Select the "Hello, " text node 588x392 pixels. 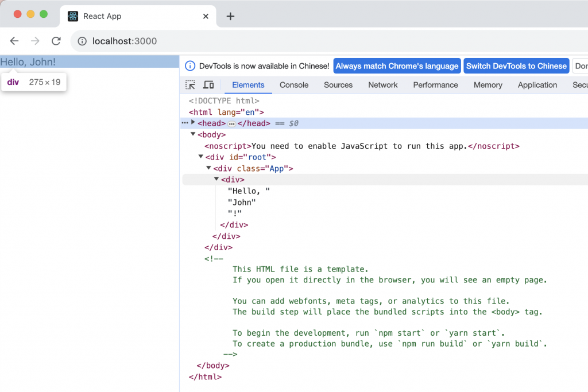pos(249,191)
